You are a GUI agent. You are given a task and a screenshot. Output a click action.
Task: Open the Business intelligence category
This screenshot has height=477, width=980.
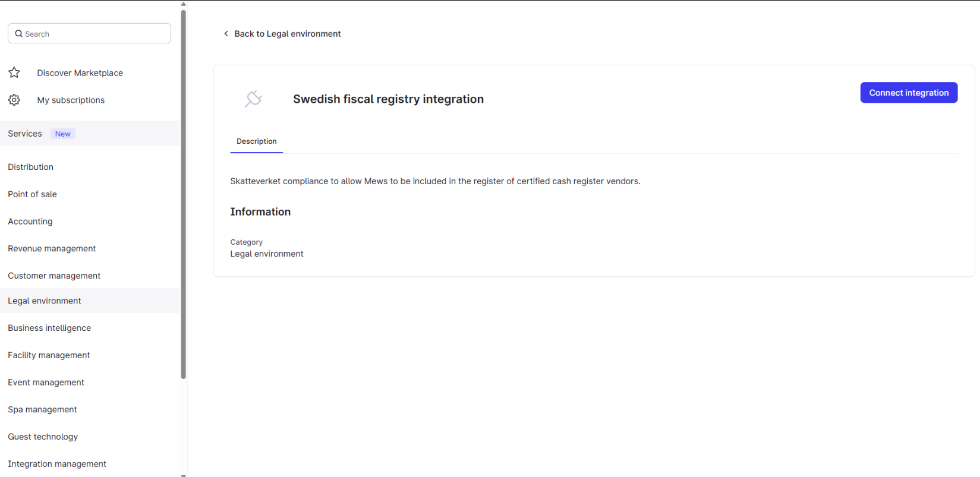49,328
